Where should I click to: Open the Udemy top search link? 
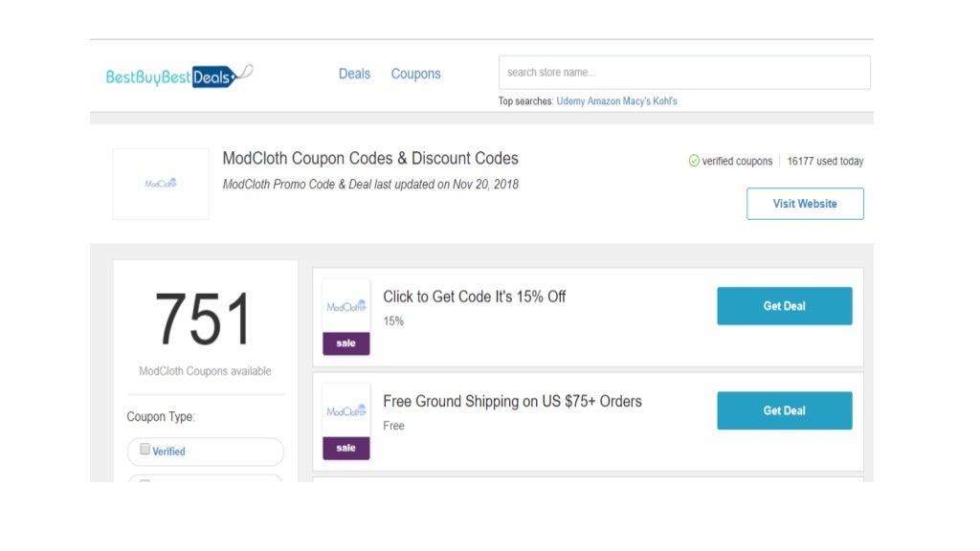pos(570,101)
